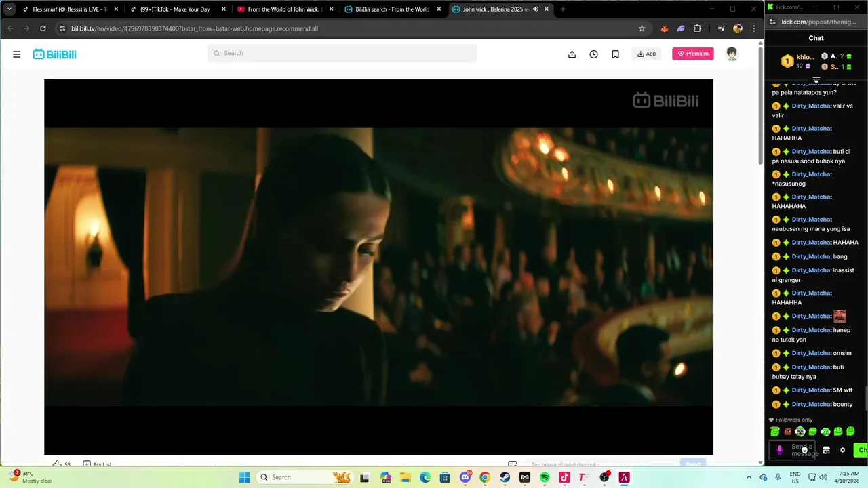The width and height of the screenshot is (868, 488).
Task: Add video to My List
Action: [x=97, y=464]
